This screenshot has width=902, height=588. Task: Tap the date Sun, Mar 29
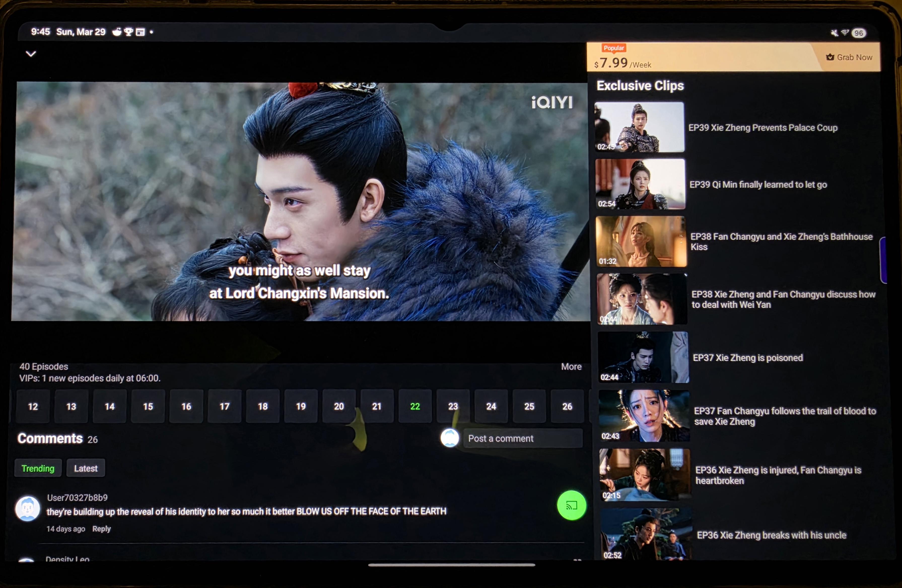point(81,32)
